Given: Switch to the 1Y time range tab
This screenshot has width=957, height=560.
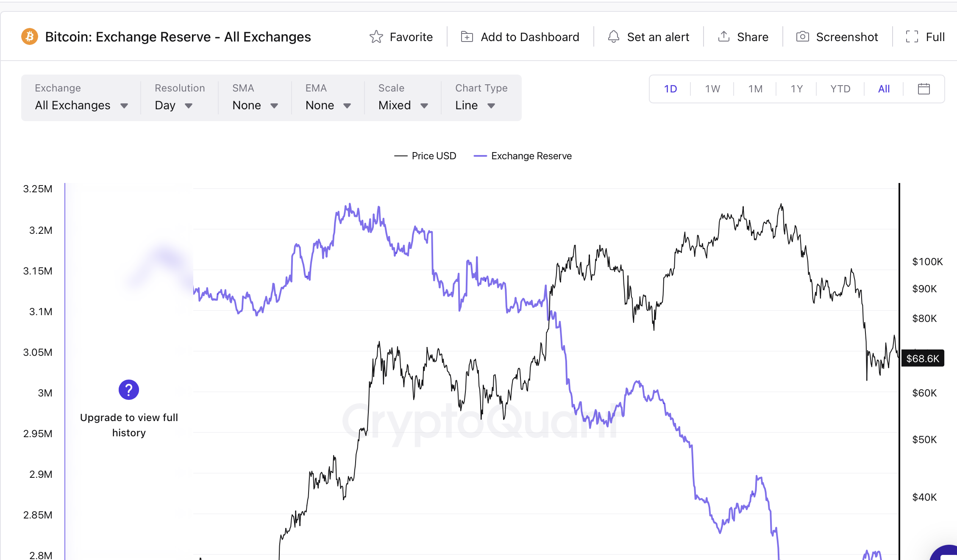Looking at the screenshot, I should (796, 89).
